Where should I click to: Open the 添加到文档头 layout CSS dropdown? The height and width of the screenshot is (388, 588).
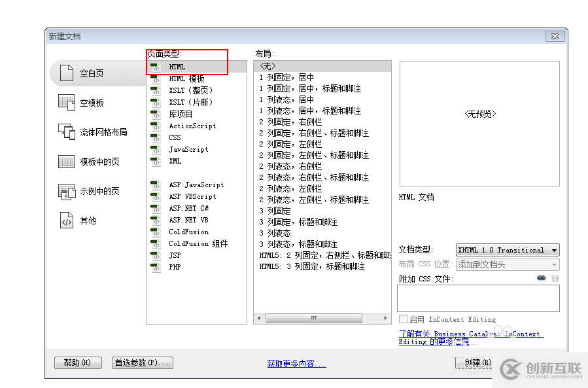click(x=508, y=264)
